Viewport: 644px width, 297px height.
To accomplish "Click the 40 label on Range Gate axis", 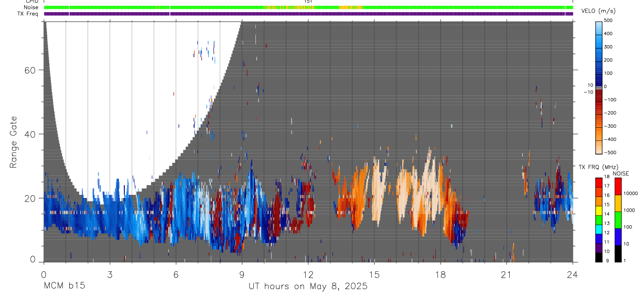I will tap(30, 134).
